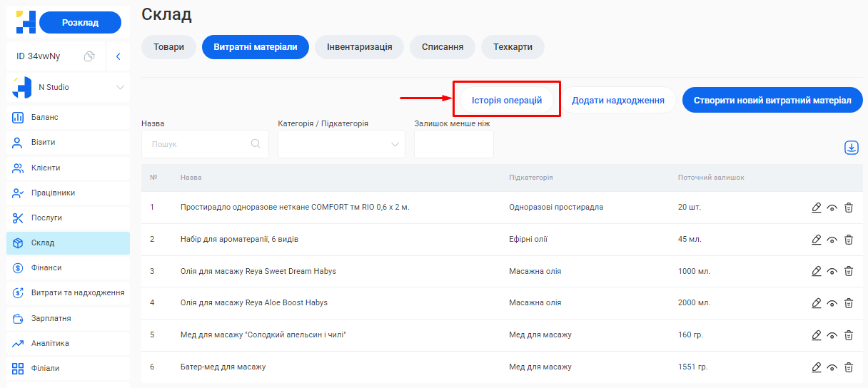Image resolution: width=868 pixels, height=388 pixels.
Task: View Набір для ароматерапії details
Action: tap(832, 240)
